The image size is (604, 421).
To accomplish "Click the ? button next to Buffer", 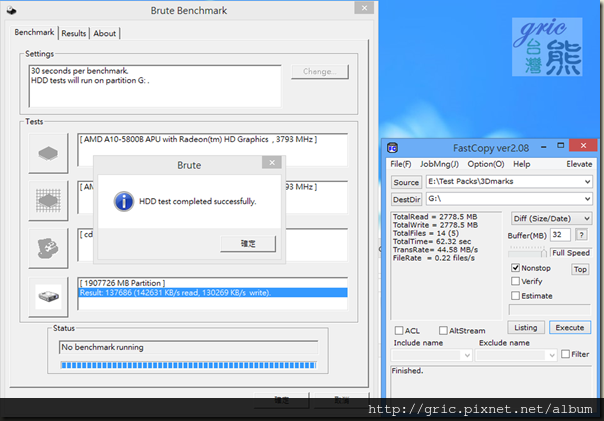I will tap(581, 234).
